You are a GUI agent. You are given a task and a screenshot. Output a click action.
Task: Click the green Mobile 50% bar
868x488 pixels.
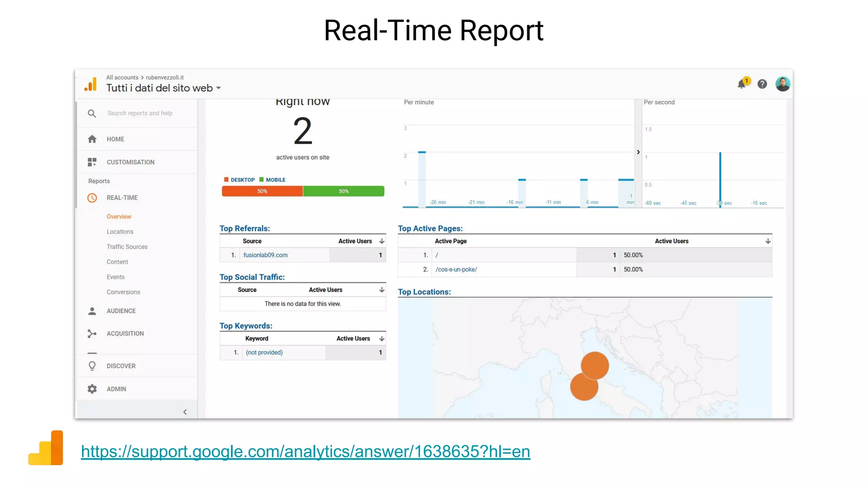point(344,191)
